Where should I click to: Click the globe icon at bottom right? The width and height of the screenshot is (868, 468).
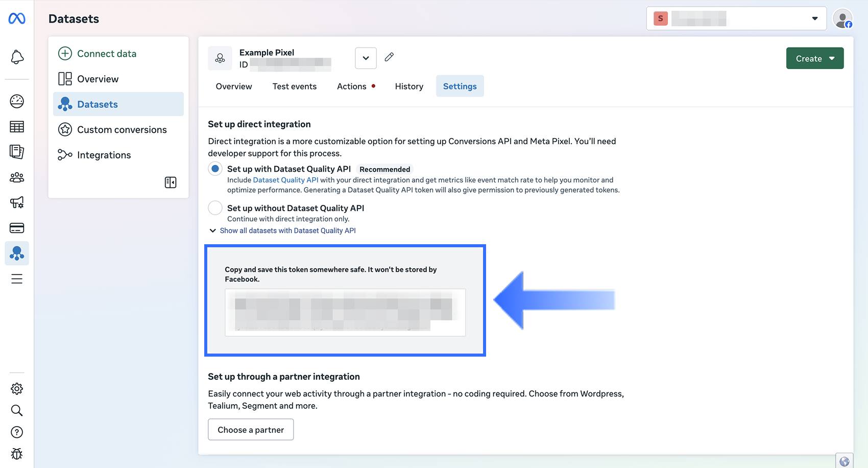point(845,461)
